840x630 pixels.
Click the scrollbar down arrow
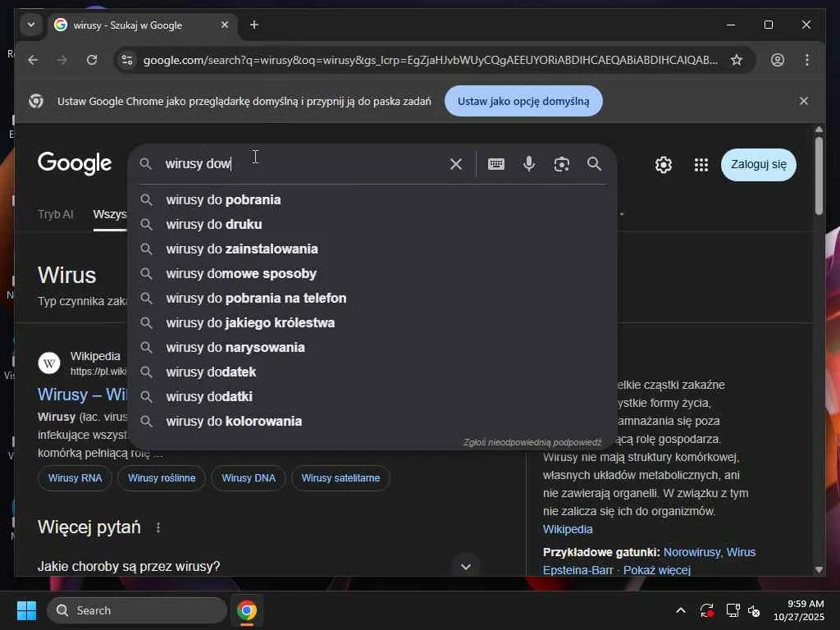tap(819, 569)
